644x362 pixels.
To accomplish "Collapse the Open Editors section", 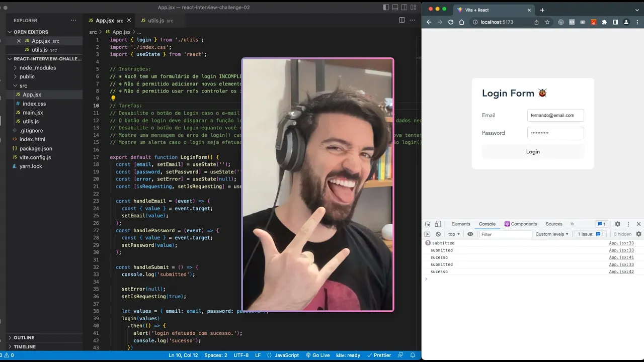I will click(44, 32).
